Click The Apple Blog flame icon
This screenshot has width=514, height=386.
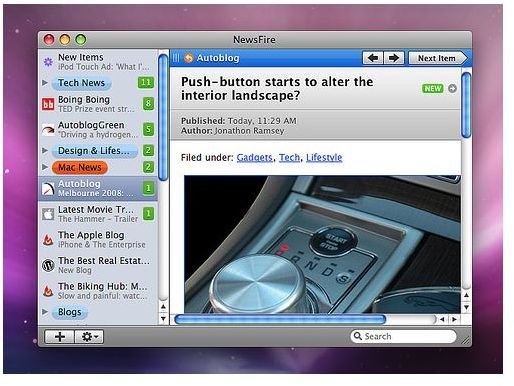48,240
